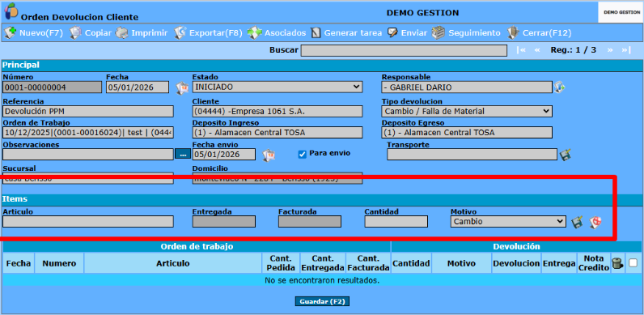
Task: Toggle the Para envio checkbox
Action: click(x=303, y=154)
